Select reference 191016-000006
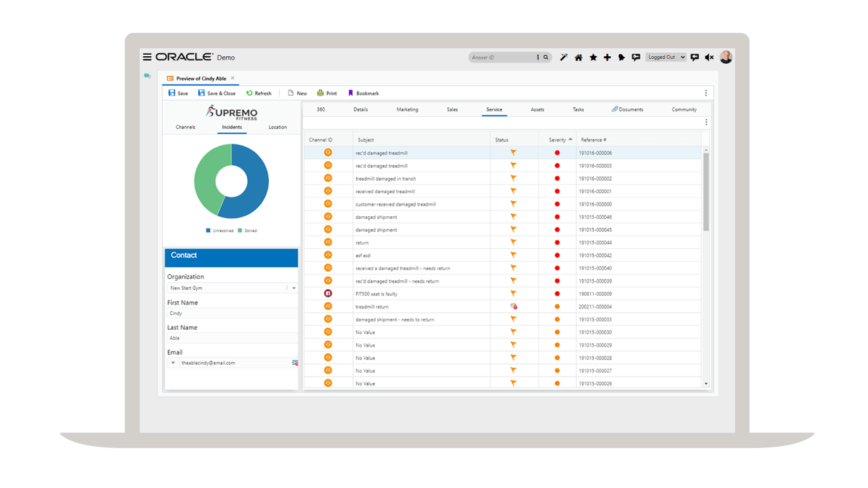 click(x=595, y=153)
